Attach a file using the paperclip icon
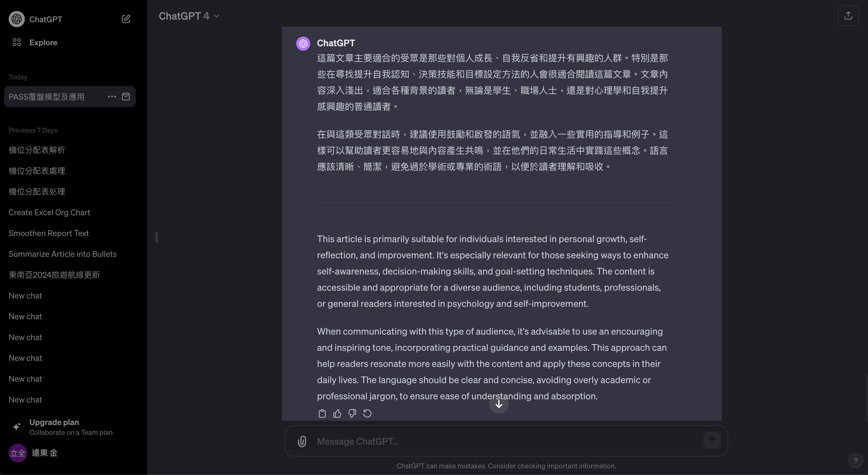 [302, 441]
